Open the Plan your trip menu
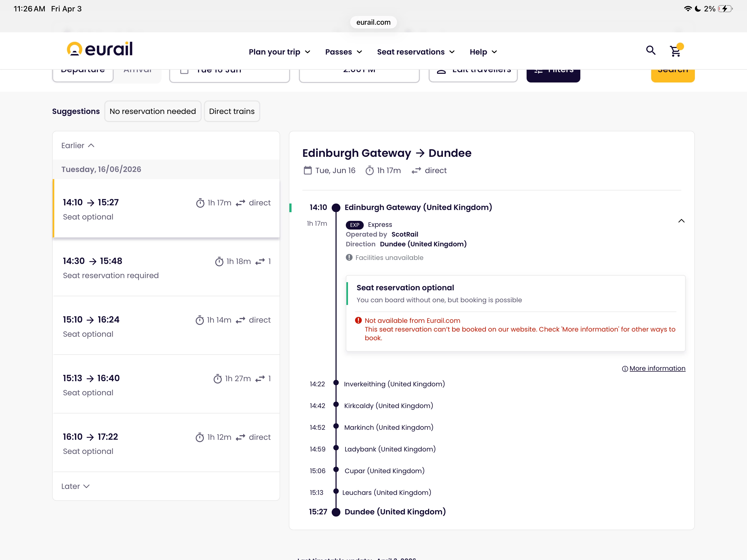This screenshot has width=747, height=560. [x=279, y=52]
